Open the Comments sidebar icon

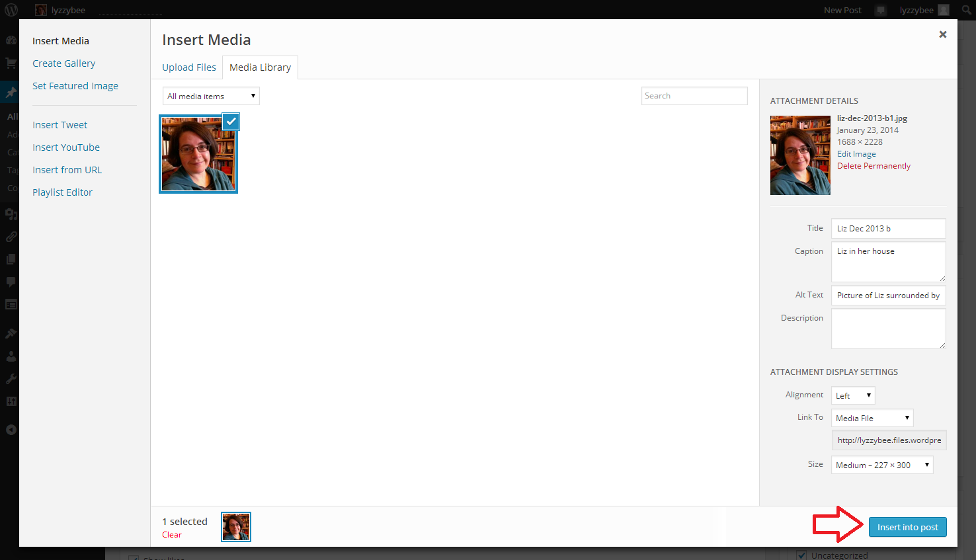point(11,282)
